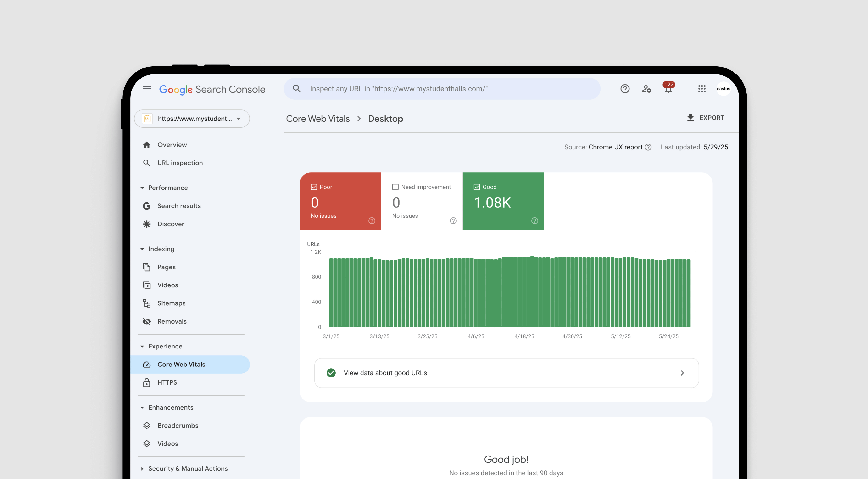Collapse the Enhancements section
The width and height of the screenshot is (868, 479).
point(142,407)
